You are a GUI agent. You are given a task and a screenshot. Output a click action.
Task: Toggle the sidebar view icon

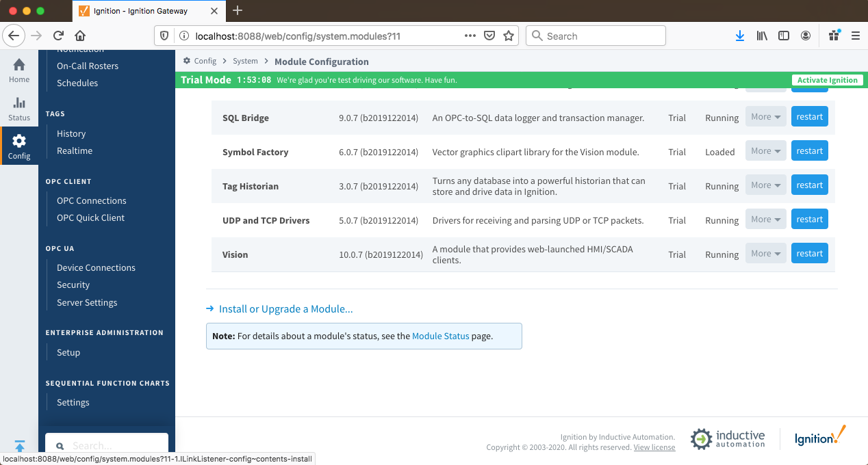tap(784, 36)
